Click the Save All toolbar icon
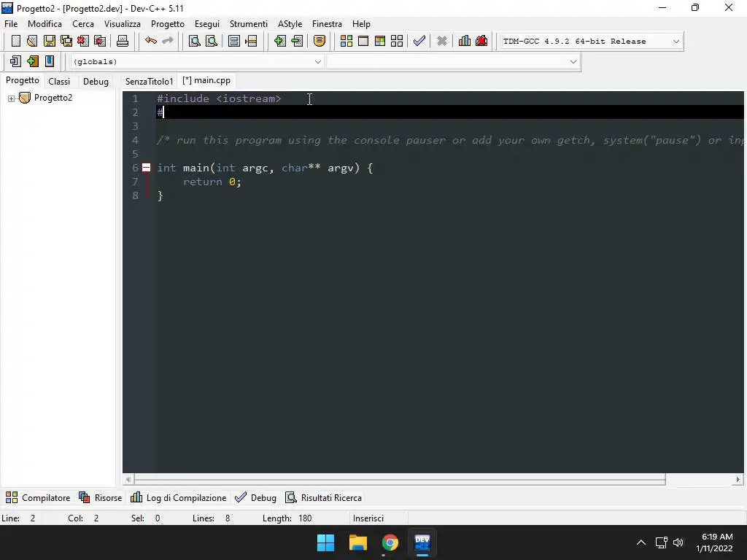This screenshot has width=747, height=560. coord(66,41)
